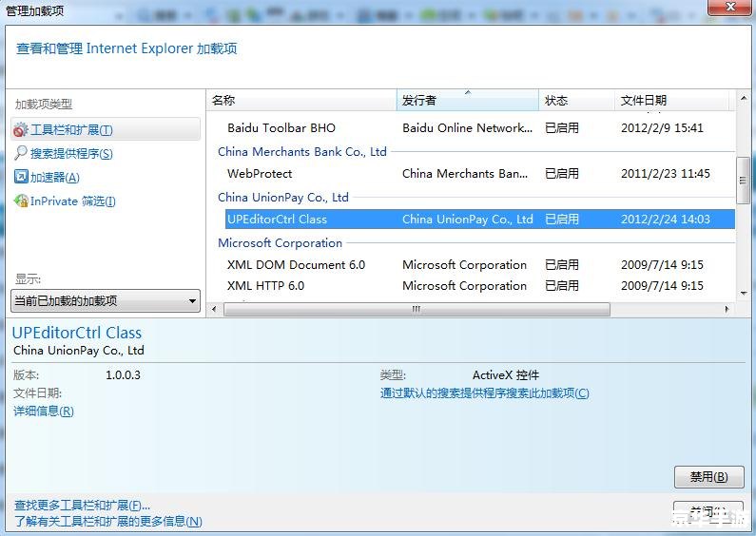Open the 当前已加载的加载项 display dropdown
This screenshot has height=536, width=756.
106,300
